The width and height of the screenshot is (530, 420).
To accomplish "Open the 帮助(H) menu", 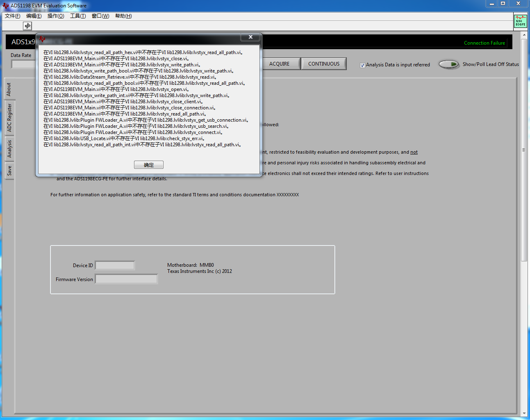I will 123,16.
